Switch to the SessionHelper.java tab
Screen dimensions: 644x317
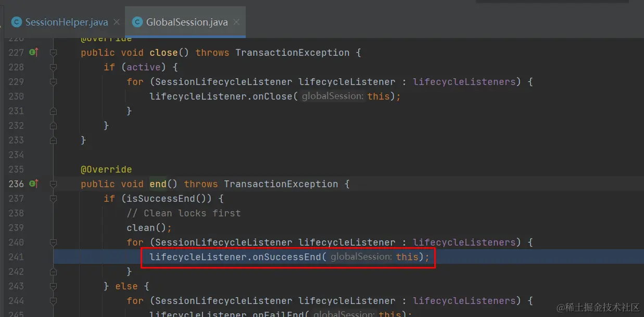(x=67, y=22)
